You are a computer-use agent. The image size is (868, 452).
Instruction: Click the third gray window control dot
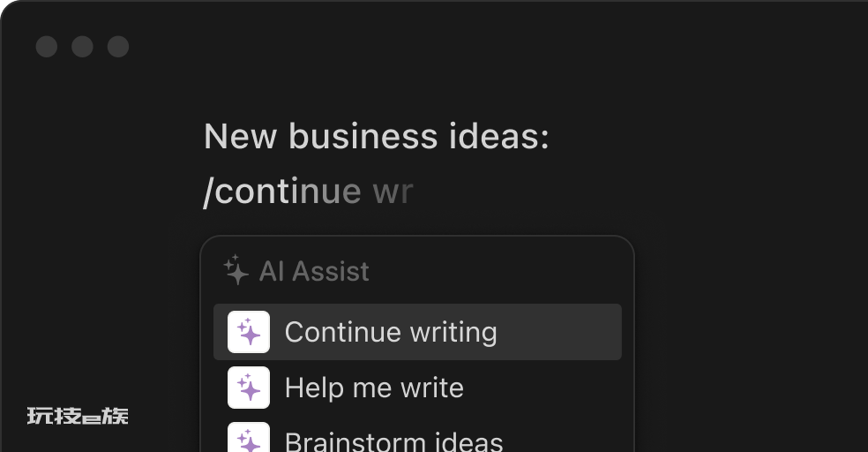point(118,47)
